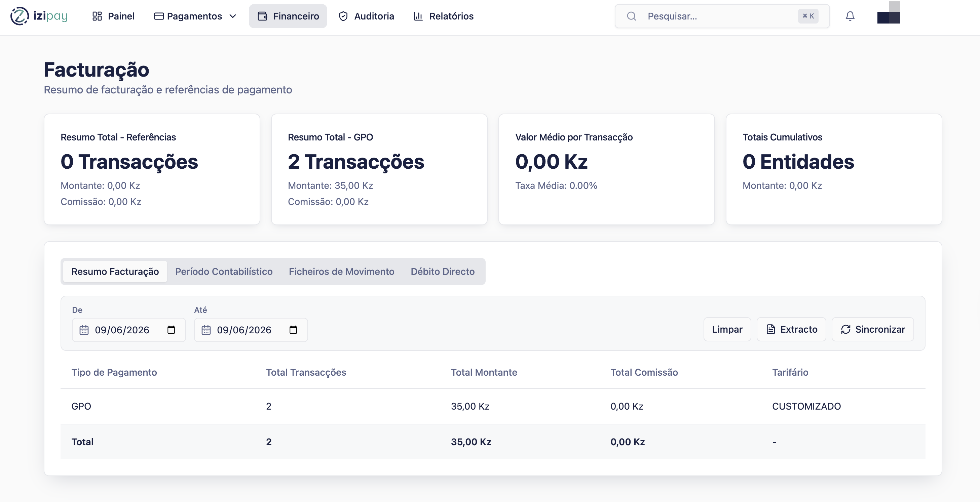Open the Até date picker calendar
The height and width of the screenshot is (502, 980).
point(293,330)
